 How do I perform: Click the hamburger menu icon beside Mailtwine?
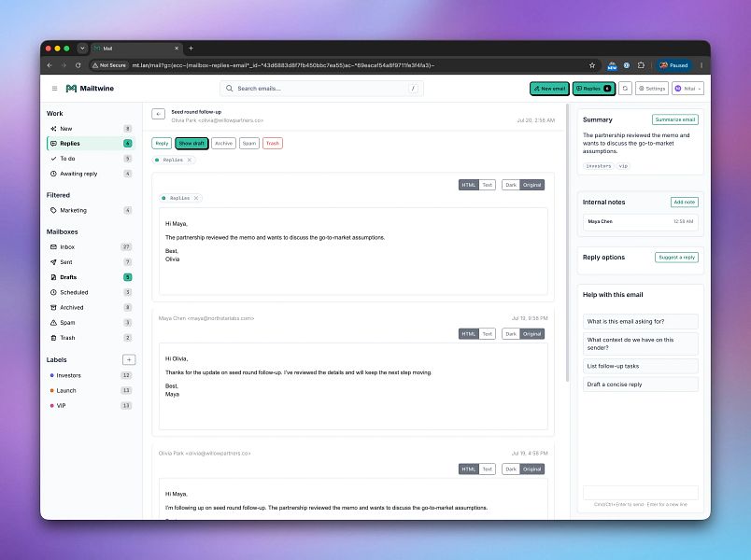(54, 89)
